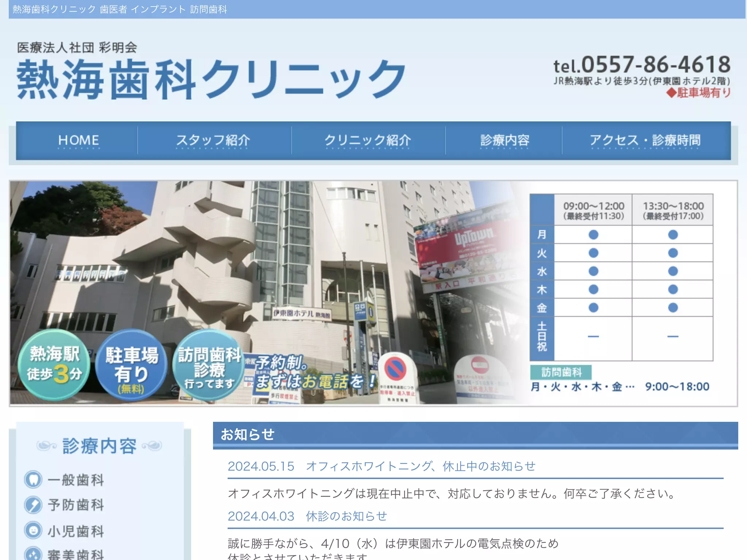Viewport: 747px width, 560px height.
Task: Open the スタッフ紹介 menu item
Action: point(213,140)
